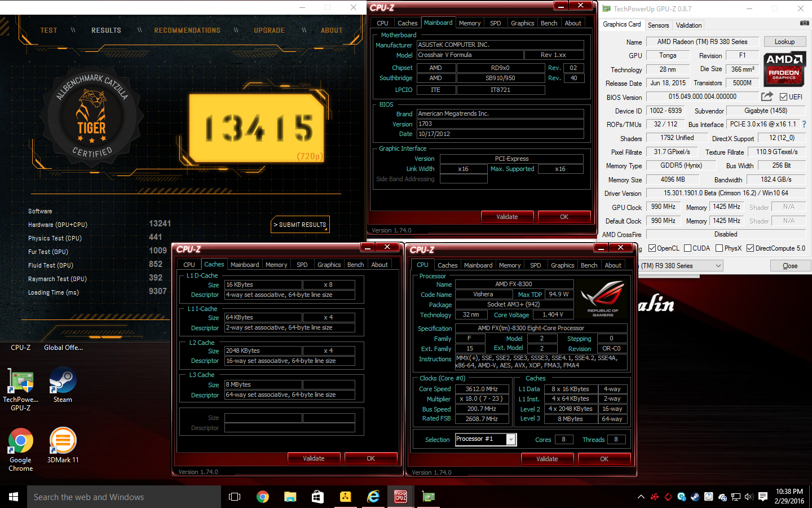
Task: Click OK in the Caches CPU-Z window
Action: [370, 458]
